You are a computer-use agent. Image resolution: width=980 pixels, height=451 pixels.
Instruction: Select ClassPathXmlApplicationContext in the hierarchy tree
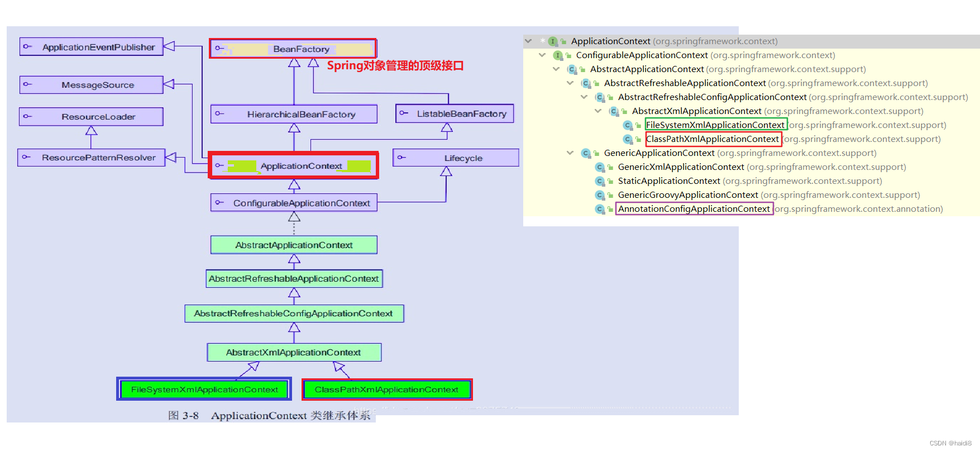coord(752,139)
